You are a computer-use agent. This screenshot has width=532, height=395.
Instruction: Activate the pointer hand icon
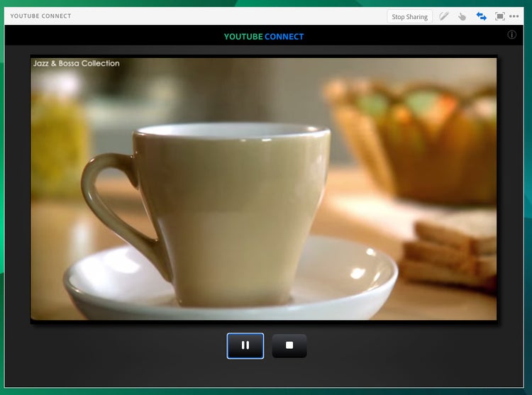coord(462,16)
